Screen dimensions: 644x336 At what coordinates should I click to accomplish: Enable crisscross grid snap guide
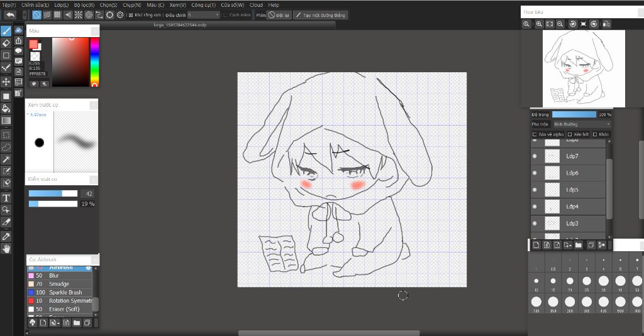(57, 15)
